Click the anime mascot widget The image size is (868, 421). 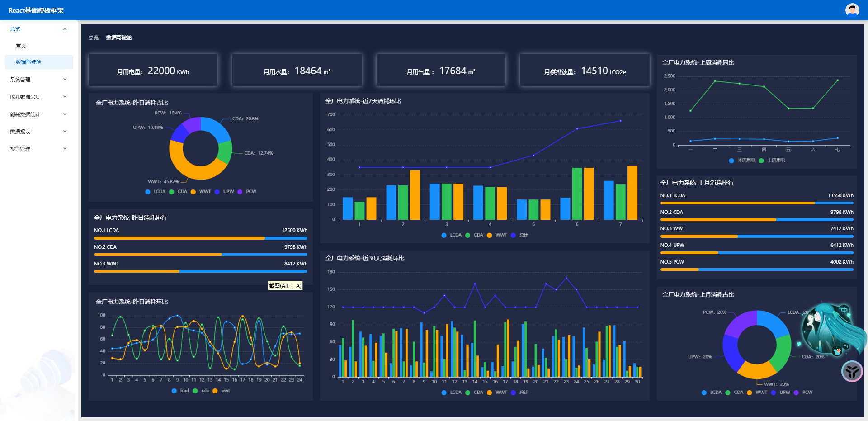(x=831, y=329)
